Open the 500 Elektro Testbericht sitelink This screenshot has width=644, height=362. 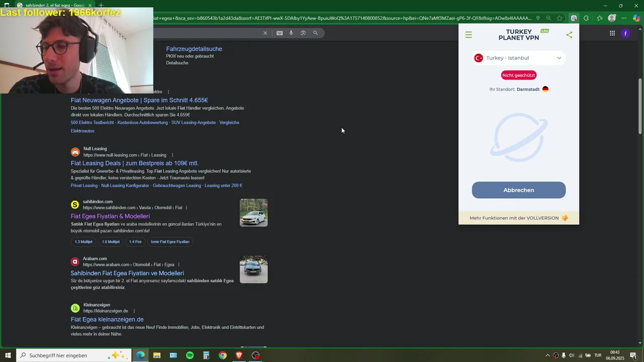point(92,123)
